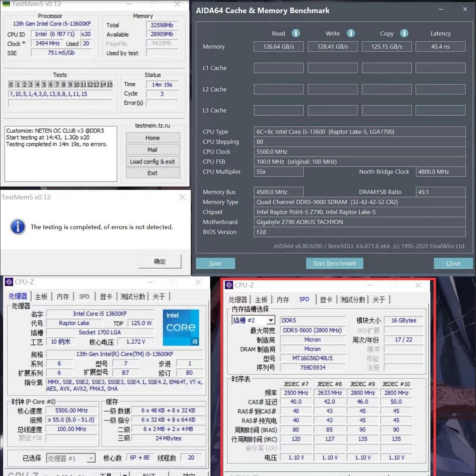Click Memory Latency value 45.4 ns
This screenshot has width=476, height=476.
[441, 46]
